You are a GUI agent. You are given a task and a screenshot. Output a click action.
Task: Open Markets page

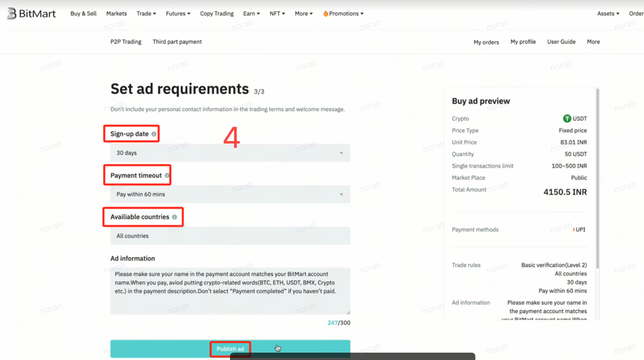click(x=117, y=13)
